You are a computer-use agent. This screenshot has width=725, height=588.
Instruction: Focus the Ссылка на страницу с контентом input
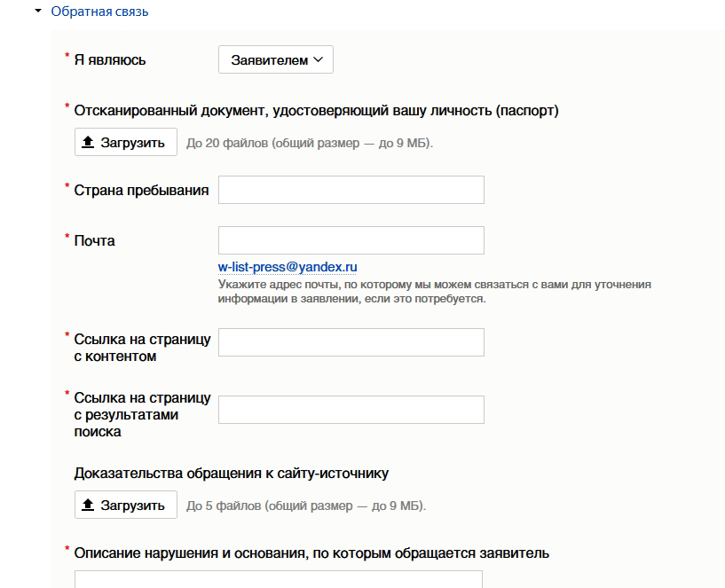coord(351,342)
